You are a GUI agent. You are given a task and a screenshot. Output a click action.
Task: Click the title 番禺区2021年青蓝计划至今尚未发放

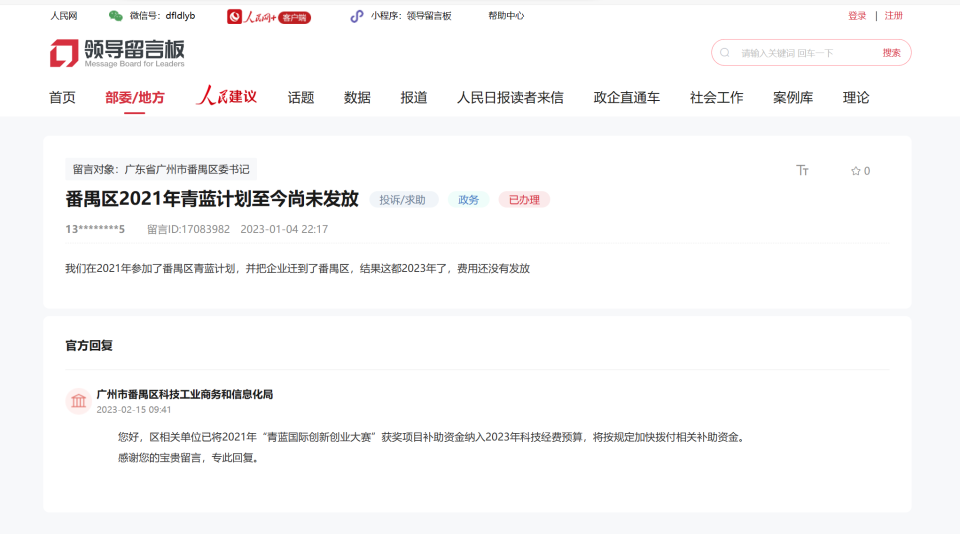point(212,199)
